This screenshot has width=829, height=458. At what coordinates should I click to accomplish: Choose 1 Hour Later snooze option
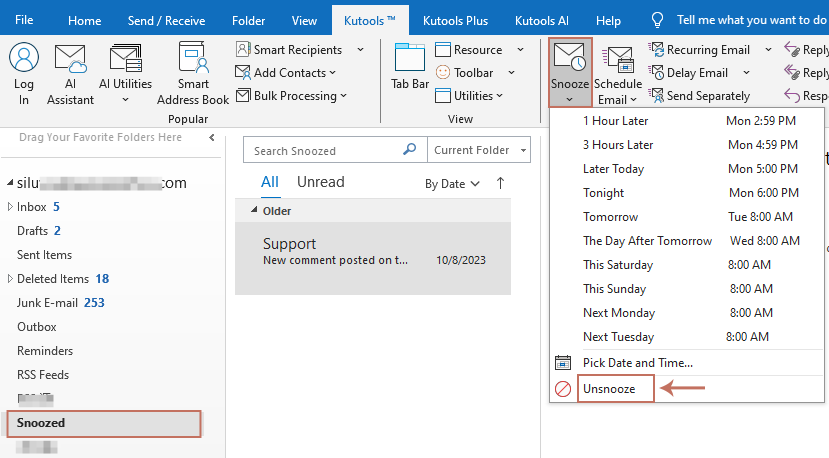687,121
